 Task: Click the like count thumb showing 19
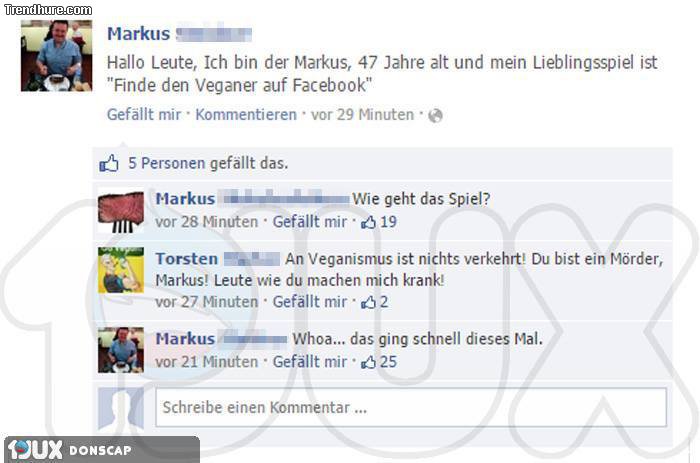[x=379, y=222]
